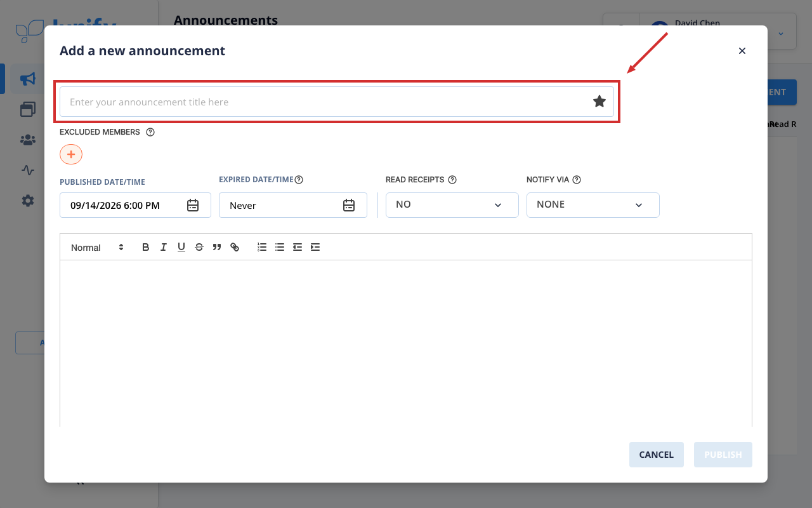
Task: Click the CANCEL button
Action: 657,455
